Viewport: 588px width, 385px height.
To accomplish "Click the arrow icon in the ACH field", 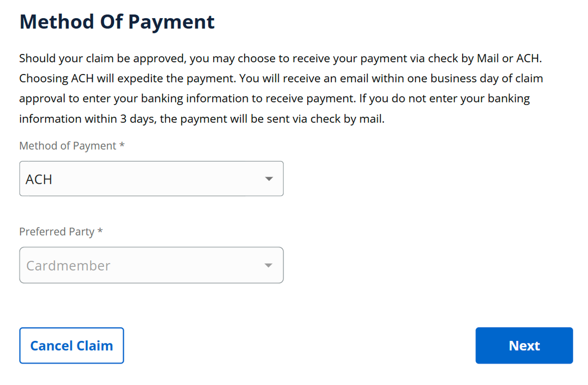I will 269,179.
